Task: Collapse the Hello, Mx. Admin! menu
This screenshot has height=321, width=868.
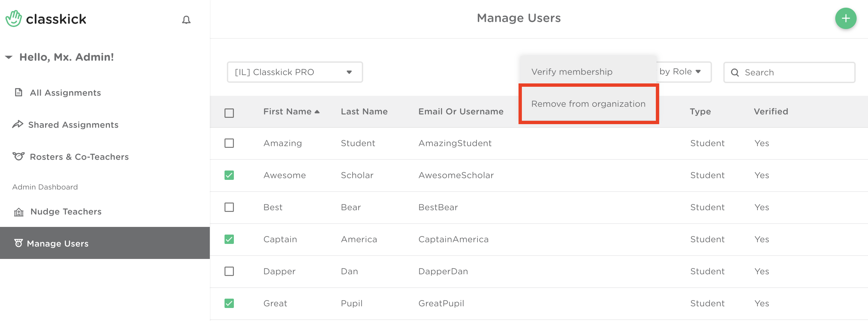Action: click(x=9, y=57)
